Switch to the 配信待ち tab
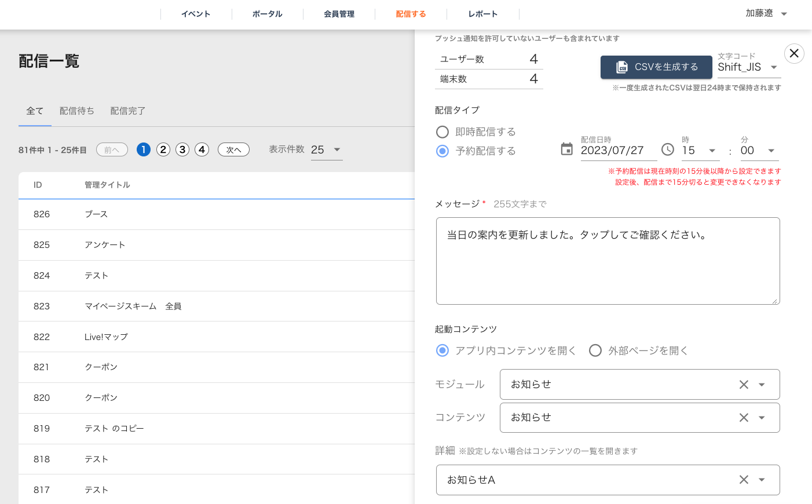The width and height of the screenshot is (812, 504). (x=77, y=111)
